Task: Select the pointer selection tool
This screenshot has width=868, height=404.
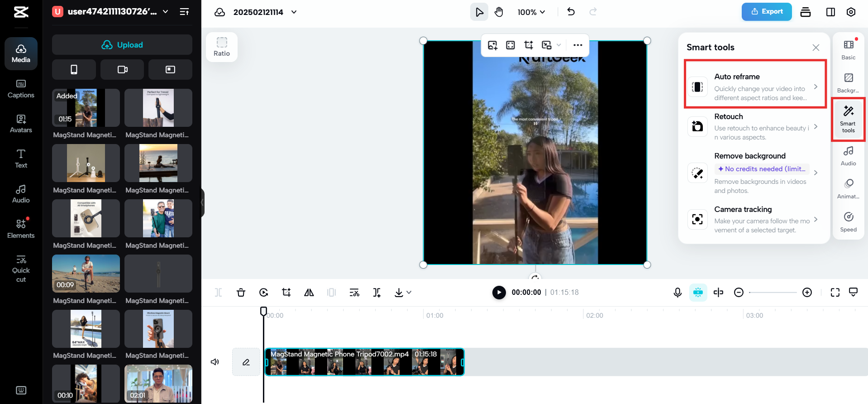Action: [x=479, y=12]
